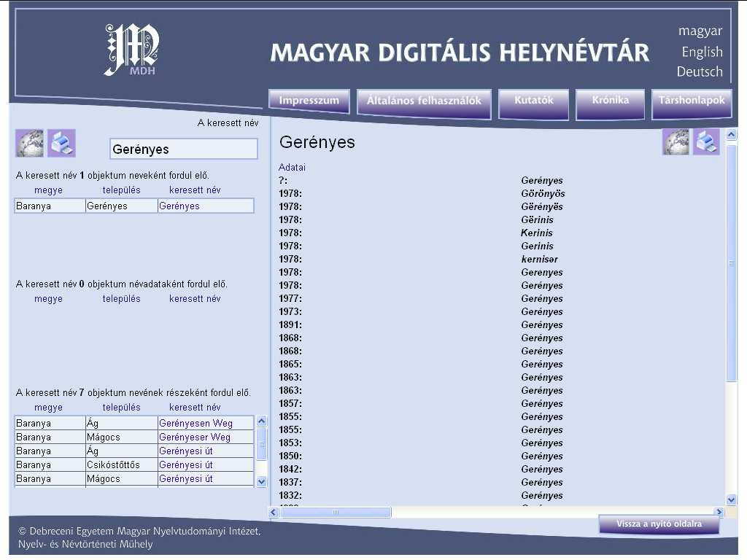Switch language to magyar
This screenshot has height=560, width=747.
click(700, 31)
